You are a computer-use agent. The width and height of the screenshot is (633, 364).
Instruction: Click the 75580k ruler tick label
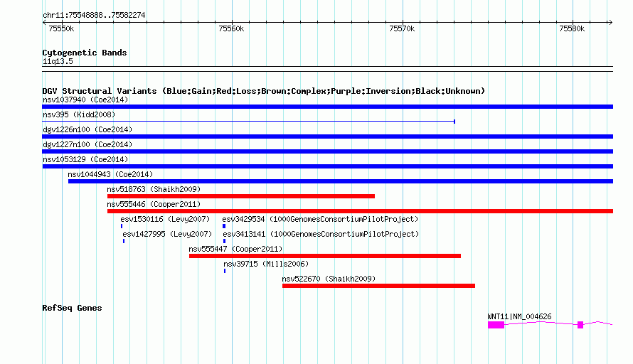(x=572, y=28)
